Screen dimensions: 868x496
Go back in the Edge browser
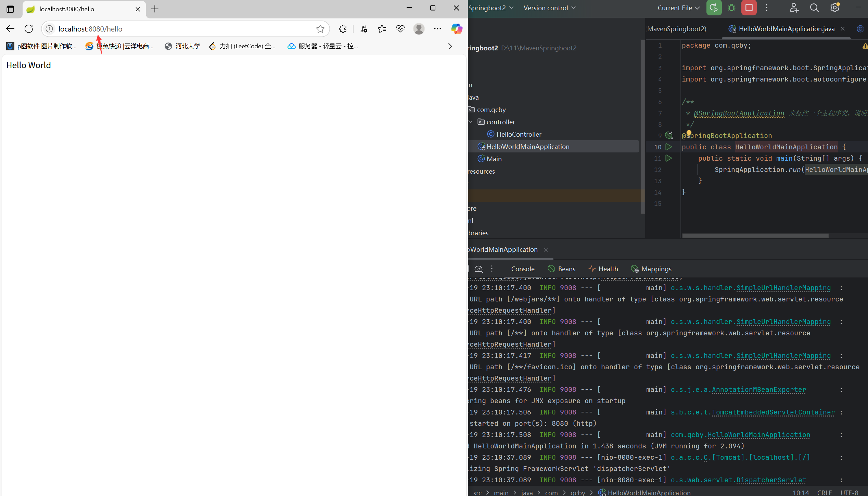[10, 29]
